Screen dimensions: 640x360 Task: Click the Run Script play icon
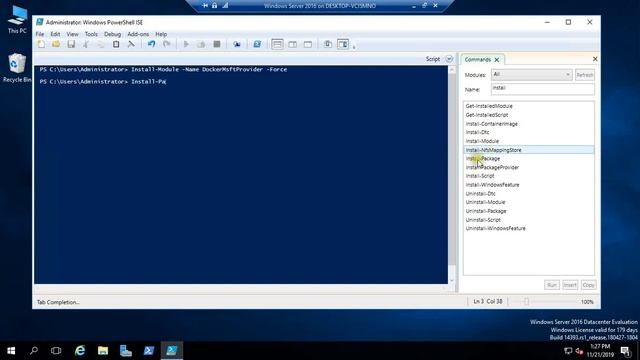click(186, 44)
